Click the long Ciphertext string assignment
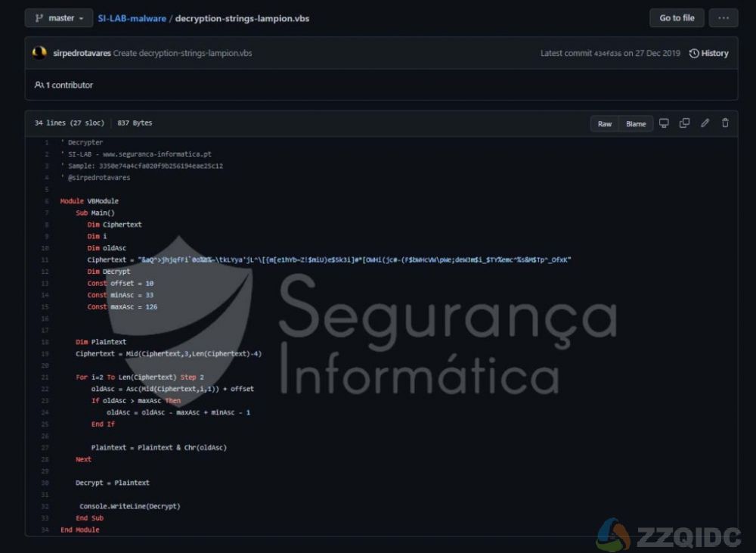Image resolution: width=756 pixels, height=553 pixels. [329, 259]
